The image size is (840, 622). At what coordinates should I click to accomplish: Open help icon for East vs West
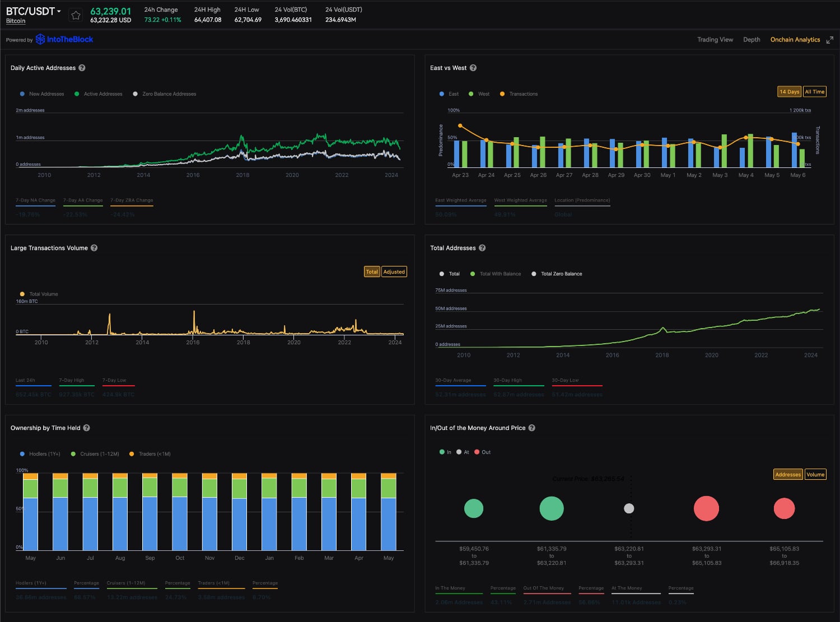(x=473, y=68)
